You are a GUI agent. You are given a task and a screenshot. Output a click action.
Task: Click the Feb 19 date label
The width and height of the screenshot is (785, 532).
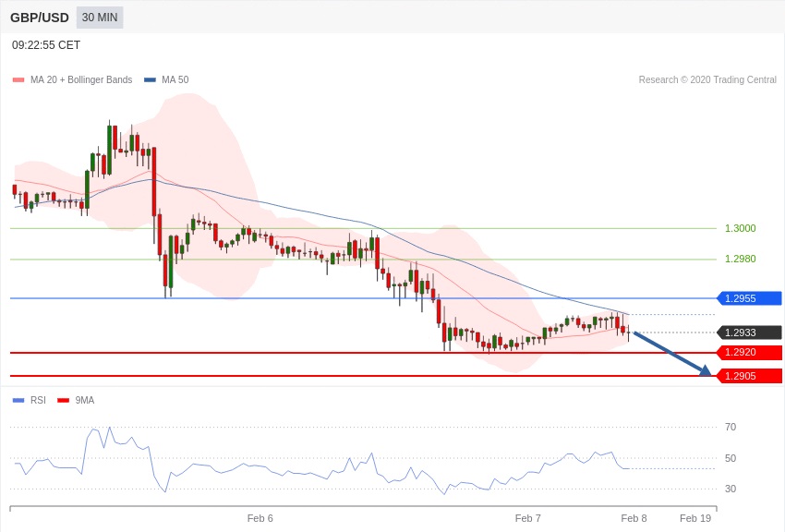point(695,518)
